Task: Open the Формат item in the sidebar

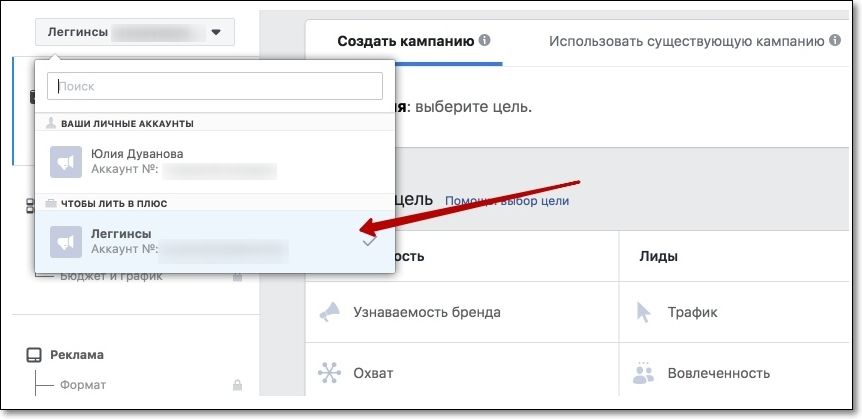Action: [83, 385]
